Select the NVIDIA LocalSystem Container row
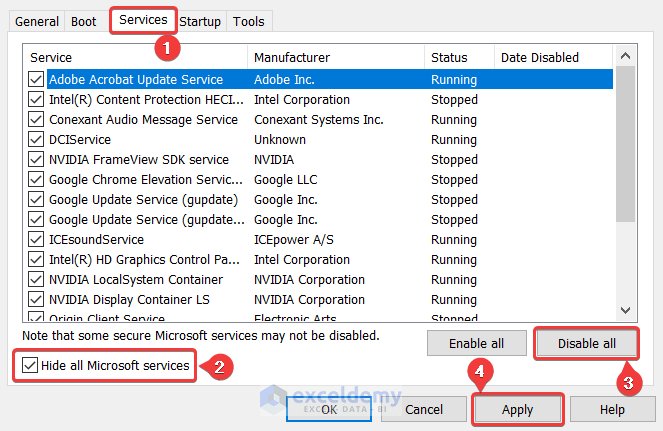The height and width of the screenshot is (431, 663). pos(136,280)
